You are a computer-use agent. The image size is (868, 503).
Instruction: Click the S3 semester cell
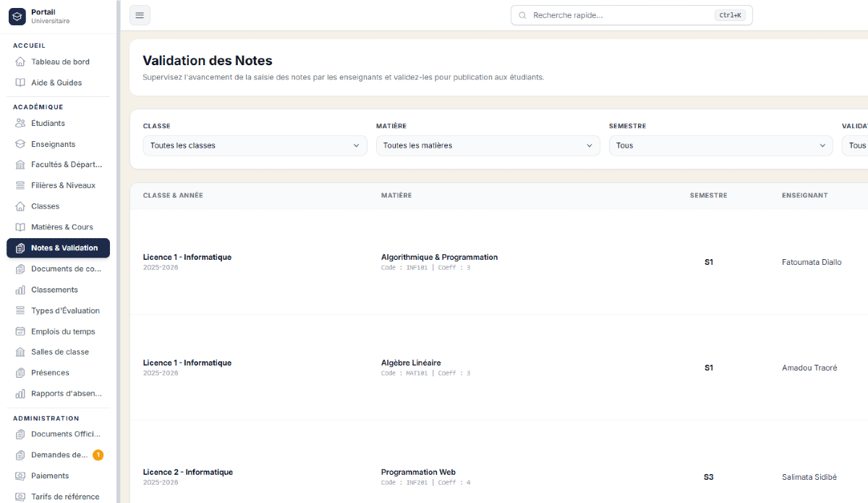coord(709,477)
